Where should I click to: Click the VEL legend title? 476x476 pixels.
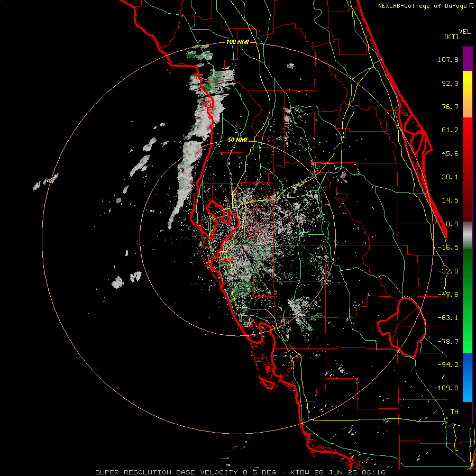(465, 32)
